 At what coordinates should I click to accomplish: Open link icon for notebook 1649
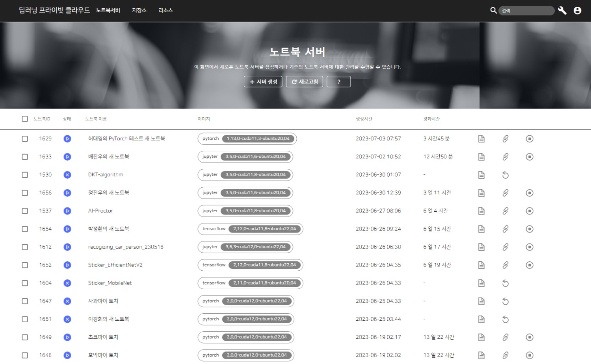(506, 337)
